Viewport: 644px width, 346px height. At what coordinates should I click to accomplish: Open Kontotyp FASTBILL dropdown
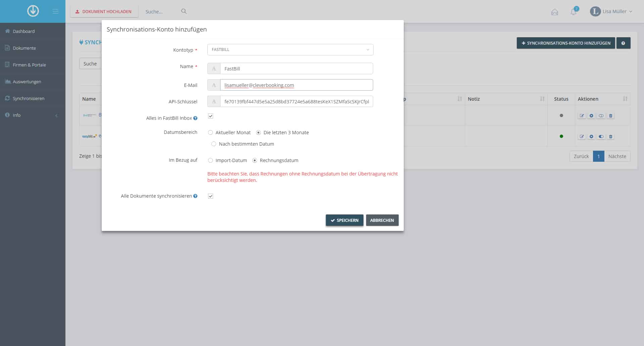[290, 50]
